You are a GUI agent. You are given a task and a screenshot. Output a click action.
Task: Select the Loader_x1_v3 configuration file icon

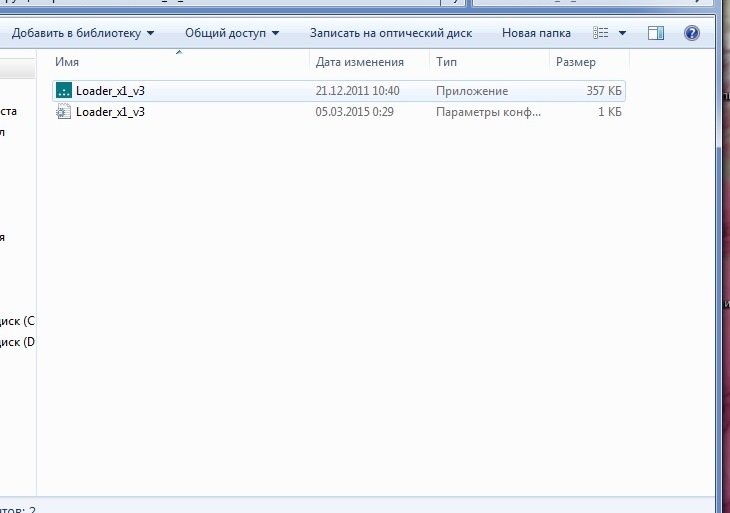tap(63, 111)
